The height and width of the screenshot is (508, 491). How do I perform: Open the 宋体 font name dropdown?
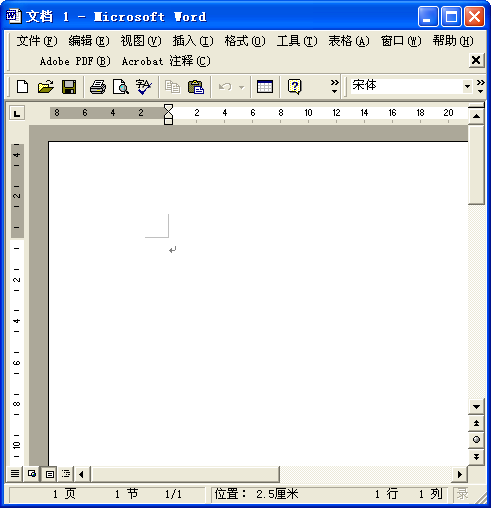[467, 86]
